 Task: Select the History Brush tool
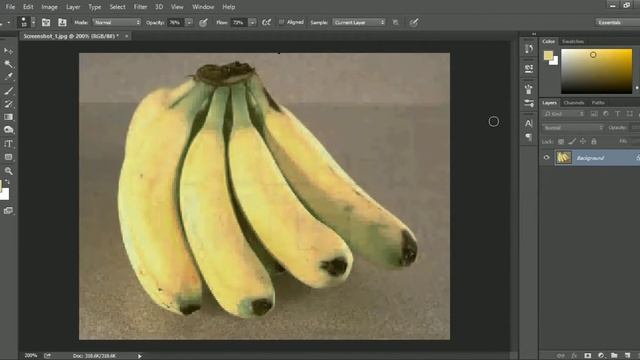pyautogui.click(x=8, y=104)
